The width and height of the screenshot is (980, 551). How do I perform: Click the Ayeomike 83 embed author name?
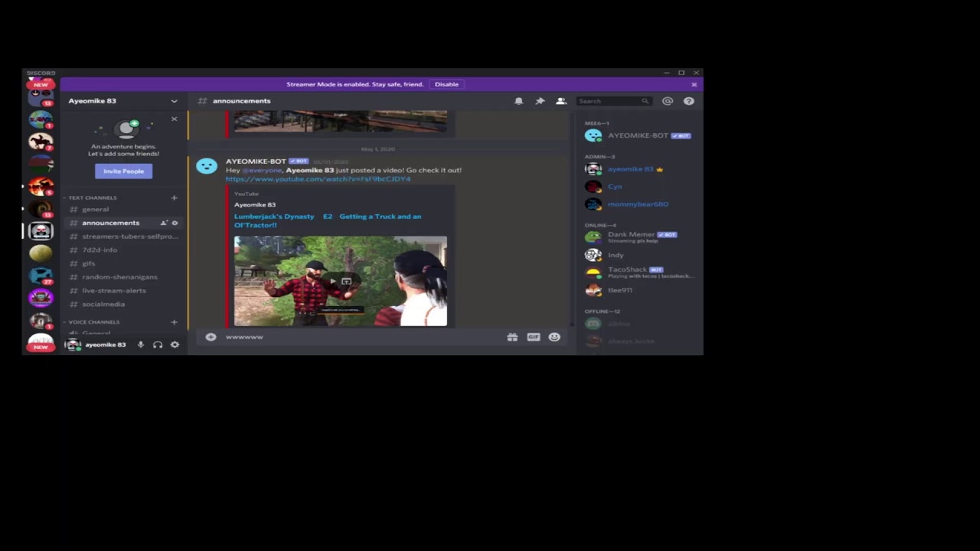[254, 205]
